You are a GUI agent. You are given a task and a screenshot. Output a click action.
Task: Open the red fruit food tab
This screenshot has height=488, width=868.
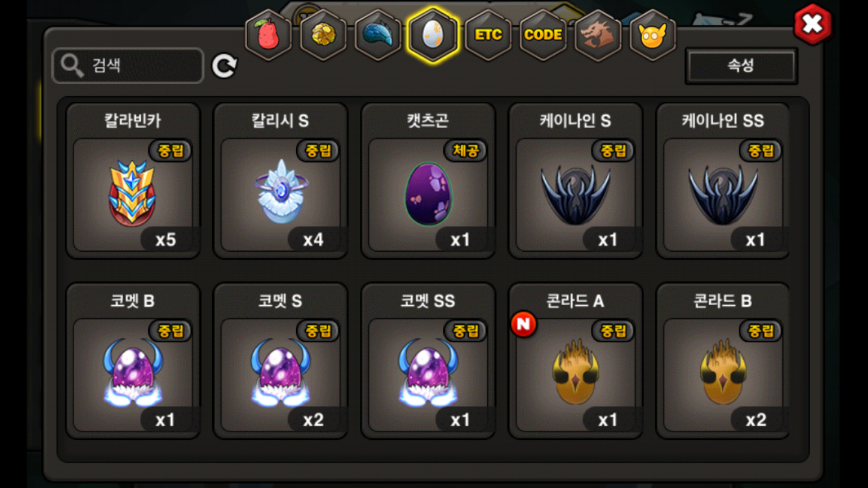pyautogui.click(x=268, y=34)
